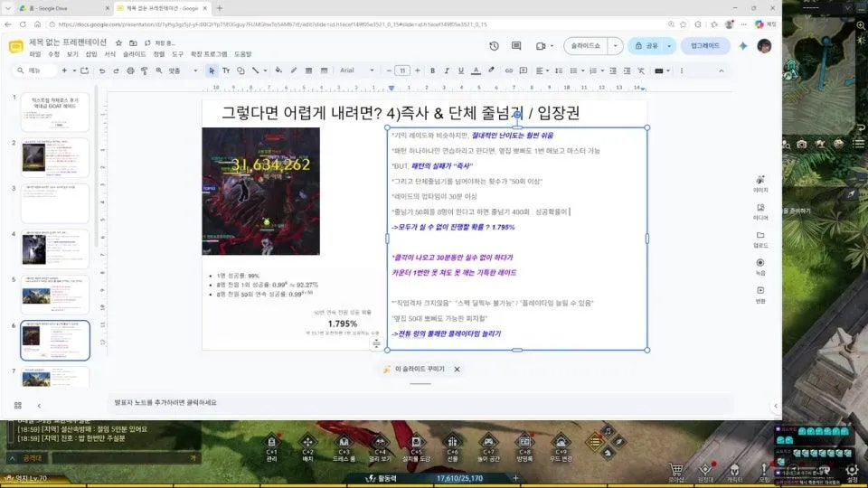Activate the paint format tool

click(x=144, y=70)
